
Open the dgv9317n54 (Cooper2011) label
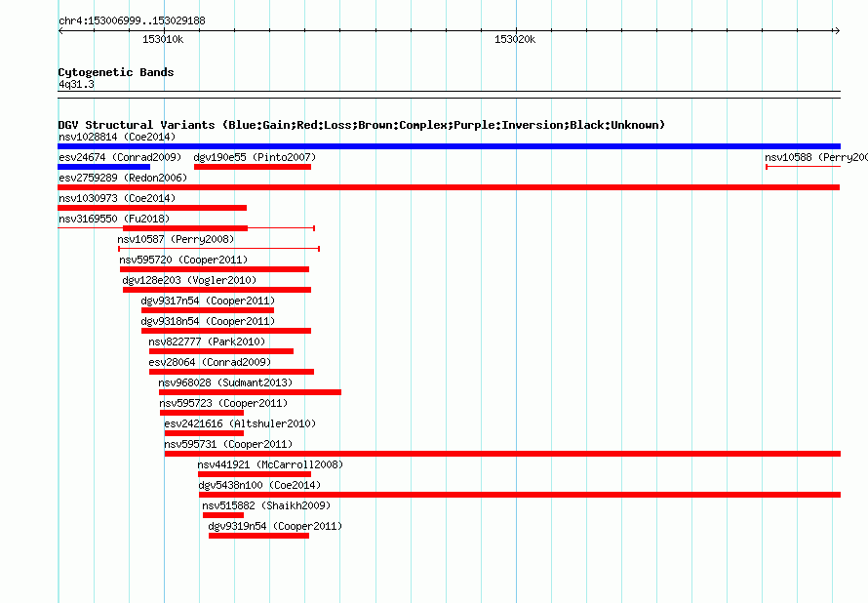click(x=208, y=301)
